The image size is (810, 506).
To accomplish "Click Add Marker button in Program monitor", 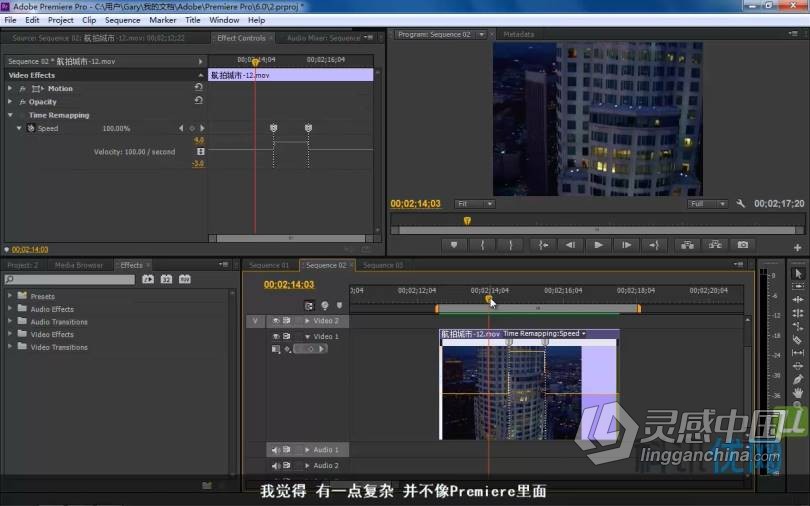I will (x=454, y=245).
